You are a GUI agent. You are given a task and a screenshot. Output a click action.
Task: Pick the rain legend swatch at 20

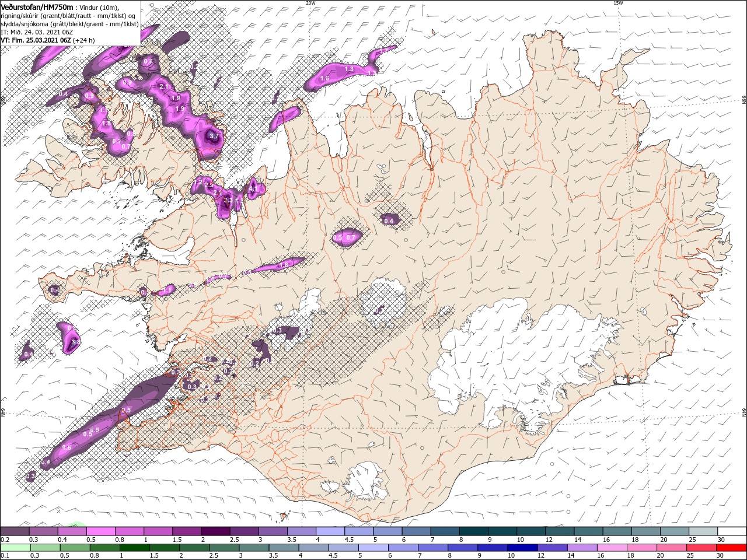(x=672, y=548)
